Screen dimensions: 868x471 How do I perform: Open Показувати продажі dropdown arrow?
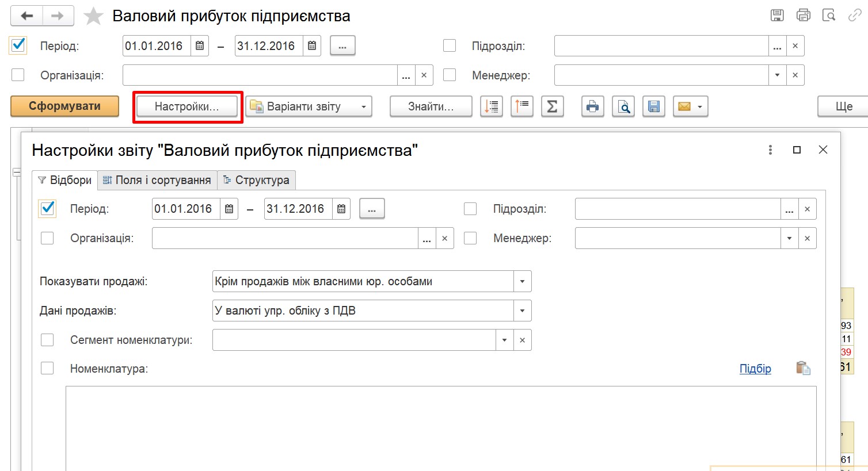522,282
